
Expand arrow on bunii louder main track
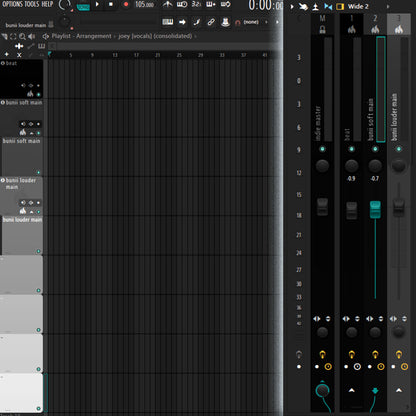[32, 212]
